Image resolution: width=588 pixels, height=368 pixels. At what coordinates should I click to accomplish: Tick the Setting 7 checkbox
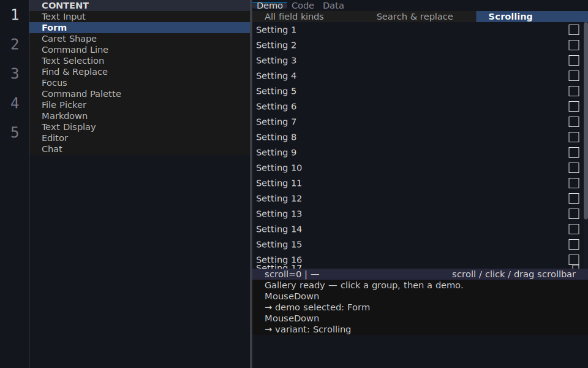(x=573, y=121)
